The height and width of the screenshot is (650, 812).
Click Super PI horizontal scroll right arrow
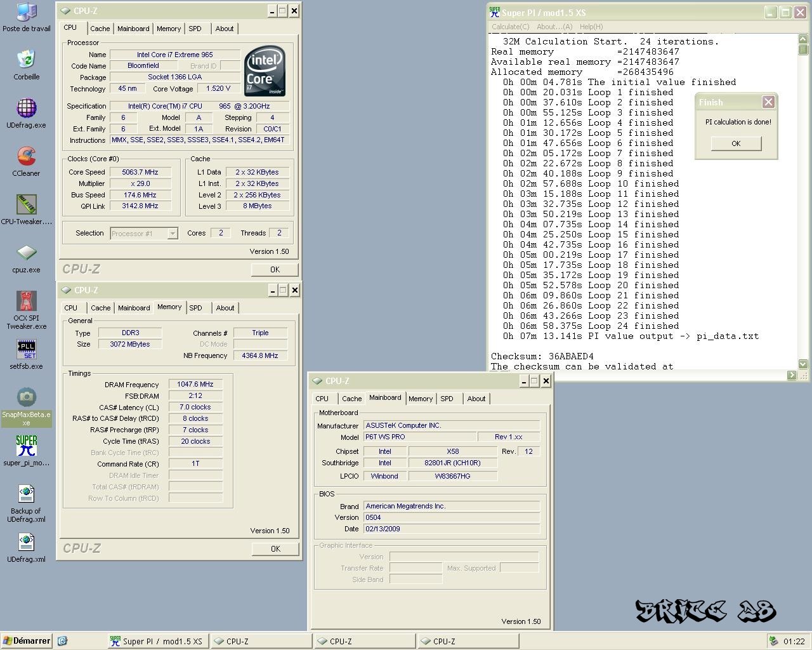792,375
